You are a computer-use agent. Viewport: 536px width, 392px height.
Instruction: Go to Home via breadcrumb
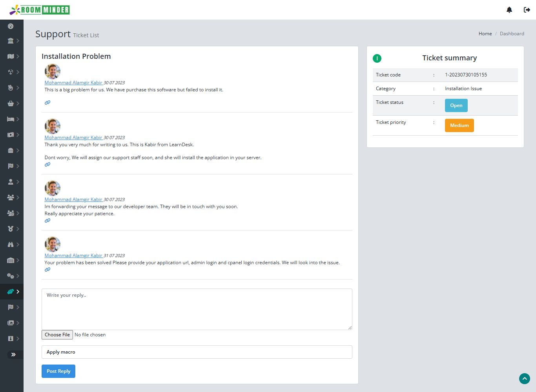point(485,34)
